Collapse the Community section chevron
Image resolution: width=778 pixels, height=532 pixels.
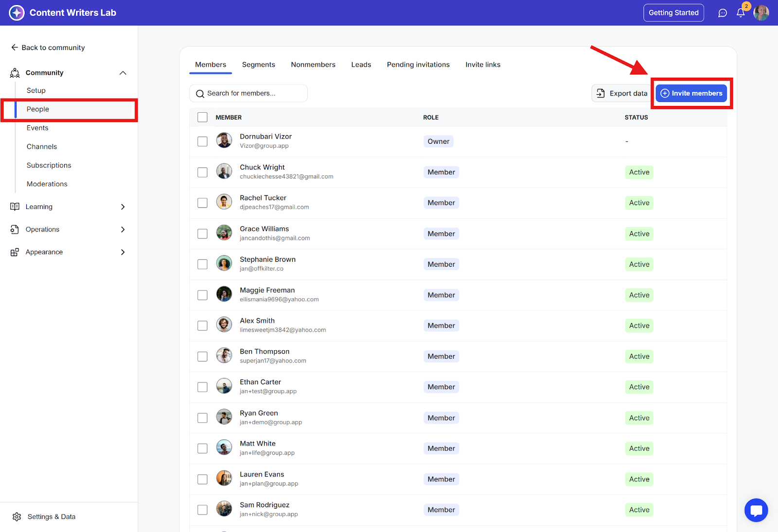coord(123,73)
